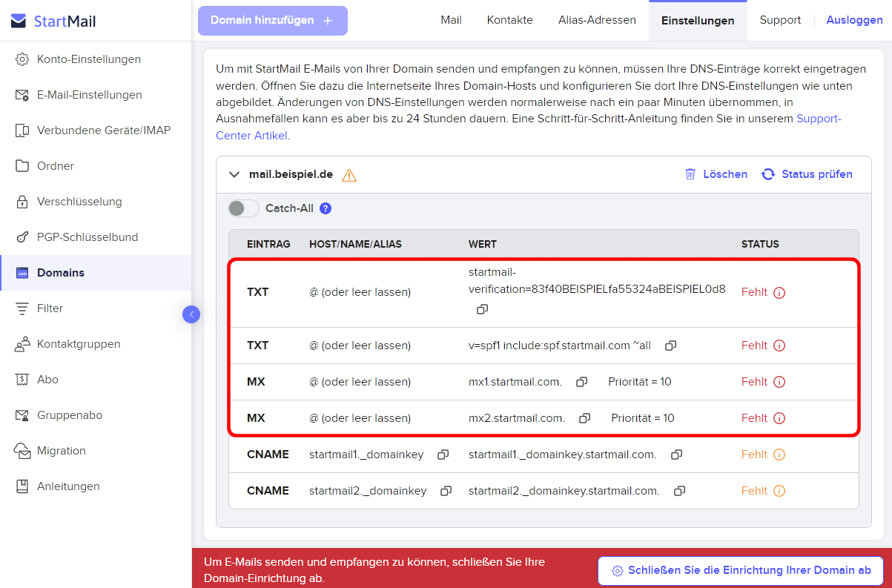The width and height of the screenshot is (892, 588).
Task: Show info for startmail2 CNAME status
Action: (x=779, y=491)
